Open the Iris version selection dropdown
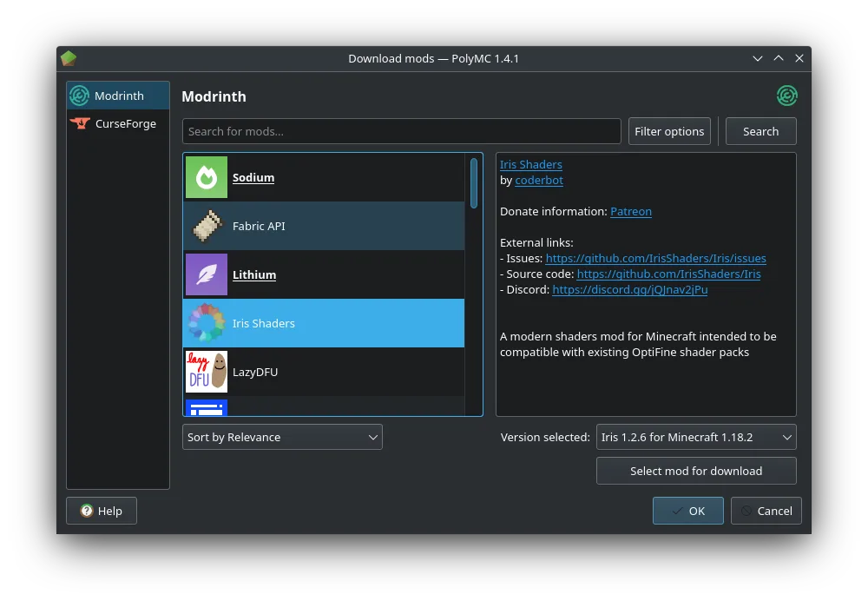The image size is (868, 601). click(696, 437)
